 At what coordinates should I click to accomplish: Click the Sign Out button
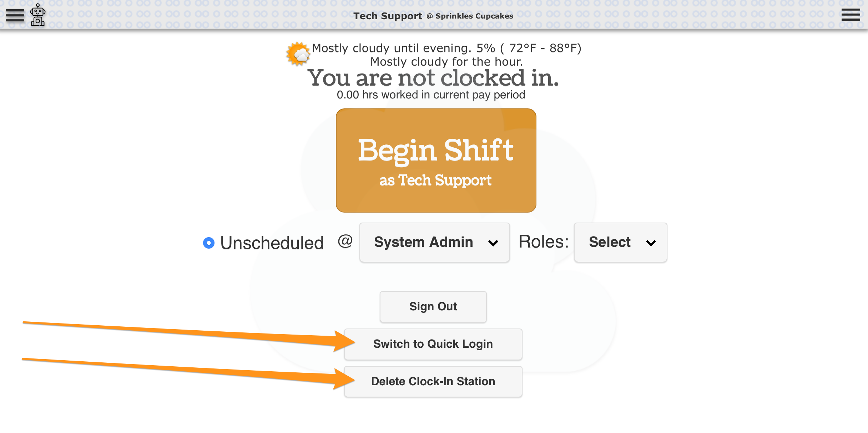433,307
